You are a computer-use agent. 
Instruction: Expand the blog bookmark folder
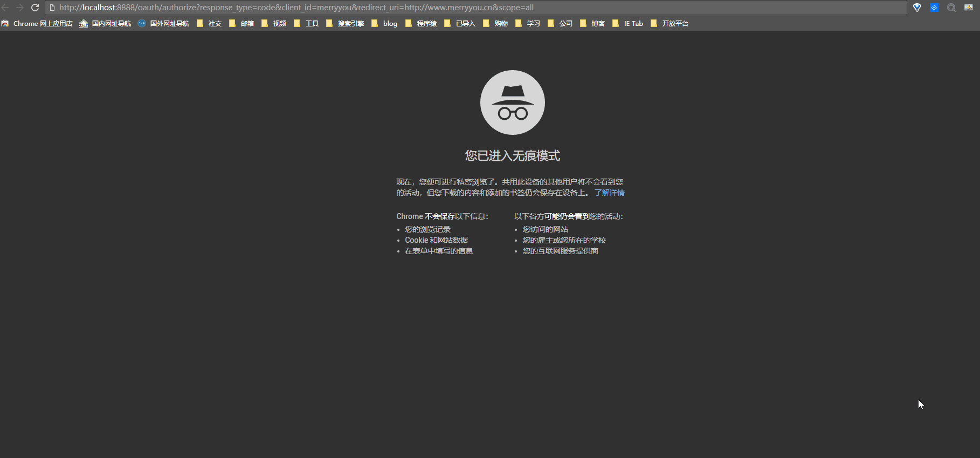click(x=384, y=23)
